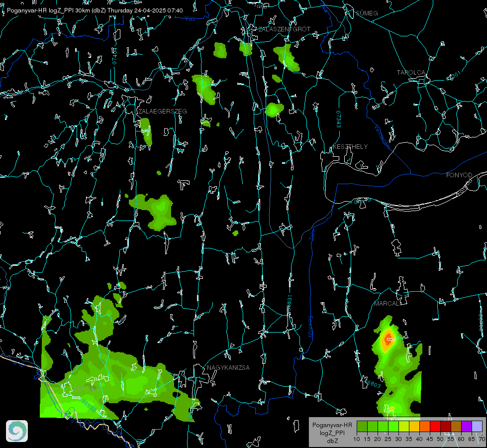Pick the 10-15 dBZ dark green swatch
This screenshot has width=487, height=448.
362,426
